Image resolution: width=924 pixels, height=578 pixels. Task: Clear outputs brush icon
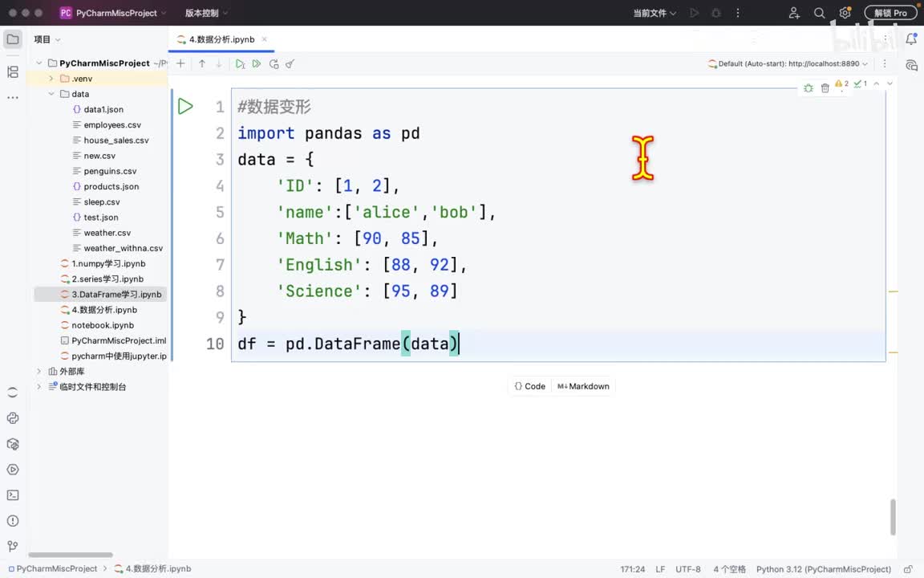290,63
